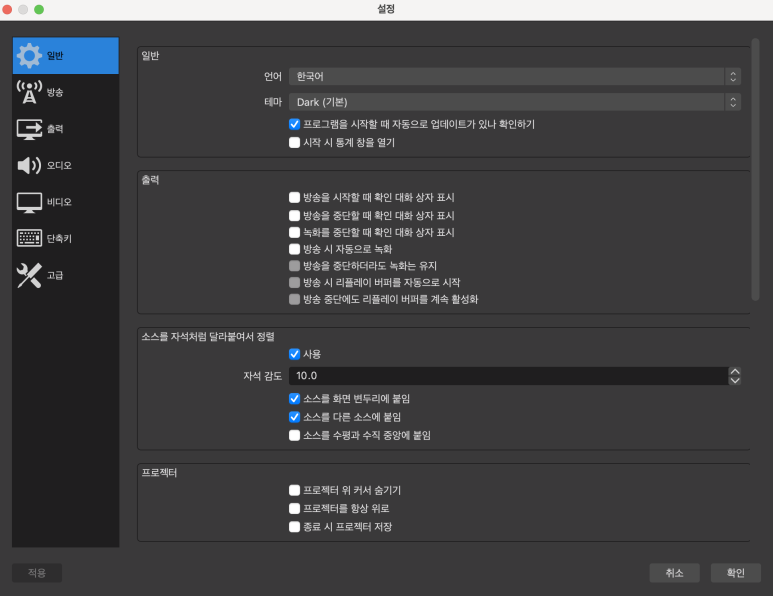Increase 자석 감도 with up arrow

[x=735, y=371]
